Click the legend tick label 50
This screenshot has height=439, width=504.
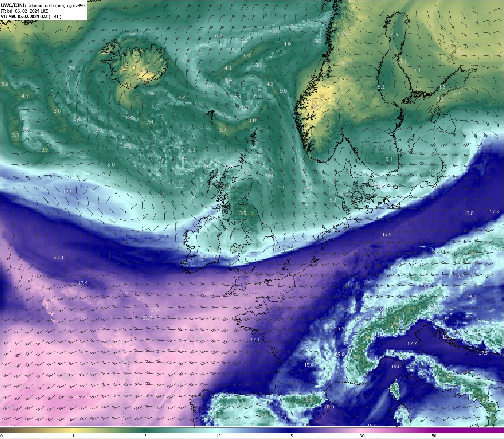434,435
